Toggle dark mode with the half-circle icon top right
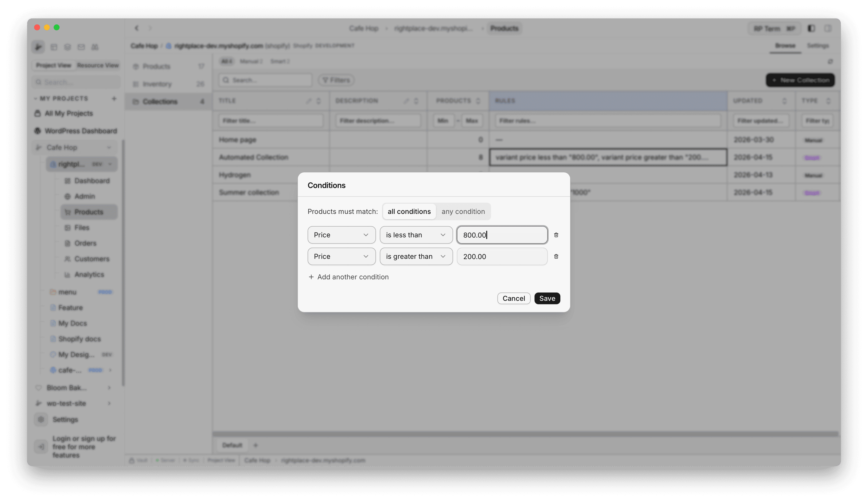This screenshot has width=868, height=502. click(811, 28)
